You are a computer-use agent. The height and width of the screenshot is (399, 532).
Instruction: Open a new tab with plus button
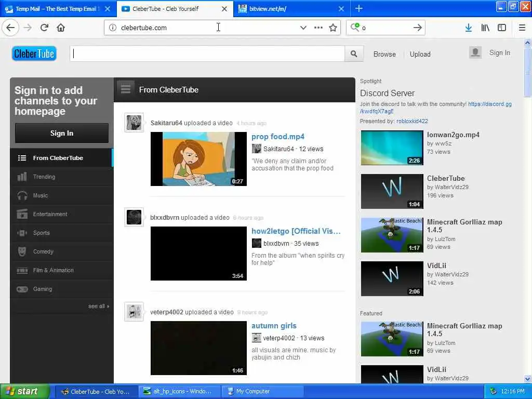(x=358, y=8)
